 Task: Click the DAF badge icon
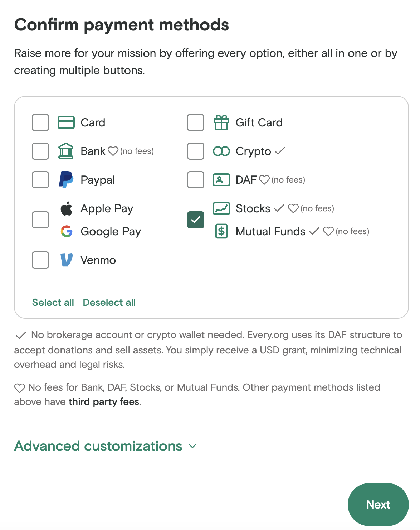tap(221, 180)
